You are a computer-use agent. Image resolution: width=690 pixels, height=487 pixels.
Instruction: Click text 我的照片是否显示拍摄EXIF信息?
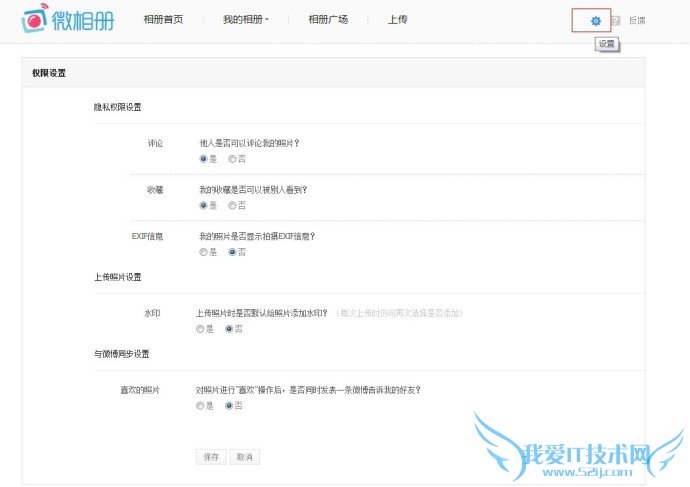[x=257, y=236]
